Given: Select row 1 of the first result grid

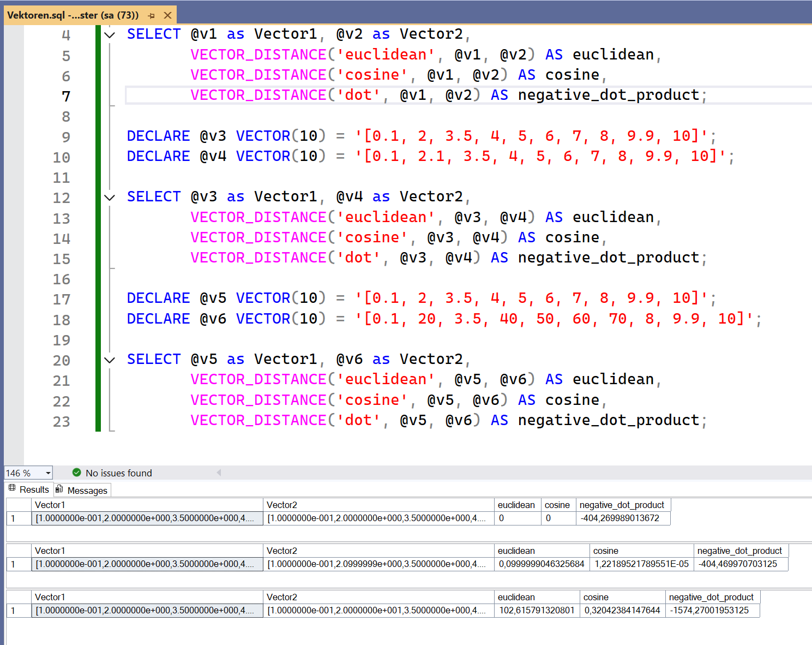Looking at the screenshot, I should 14,518.
